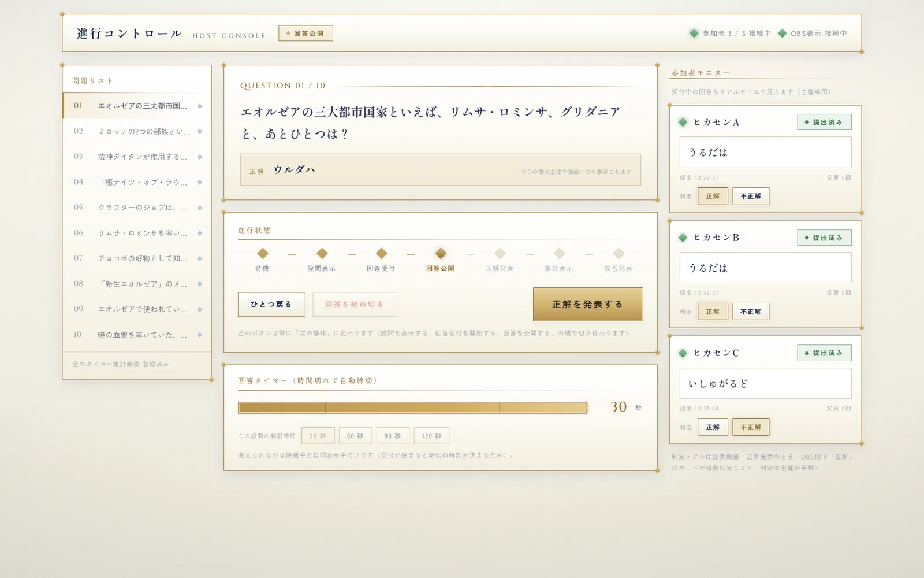Image resolution: width=924 pixels, height=578 pixels.
Task: Click ヒカセンB answer field うるだは
Action: coord(765,268)
